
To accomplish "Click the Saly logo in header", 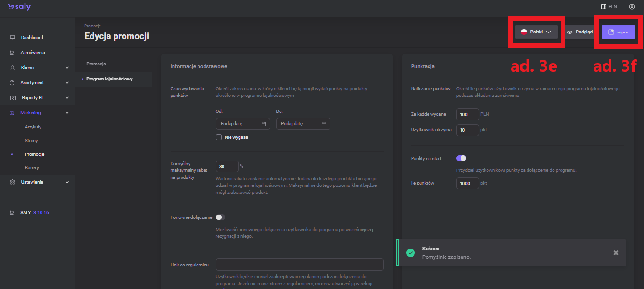I will point(19,7).
